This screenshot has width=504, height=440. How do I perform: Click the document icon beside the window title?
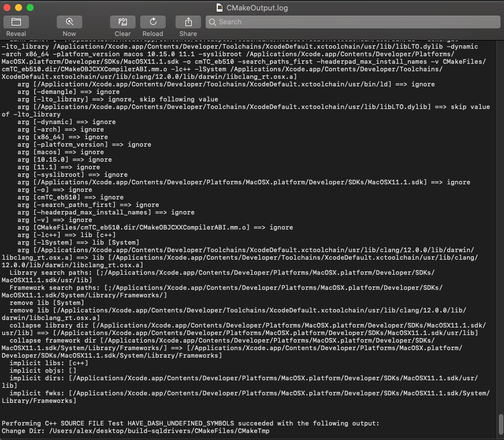218,8
